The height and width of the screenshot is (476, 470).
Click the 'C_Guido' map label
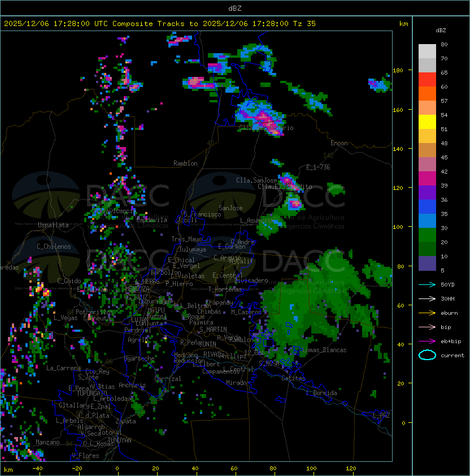pos(69,281)
